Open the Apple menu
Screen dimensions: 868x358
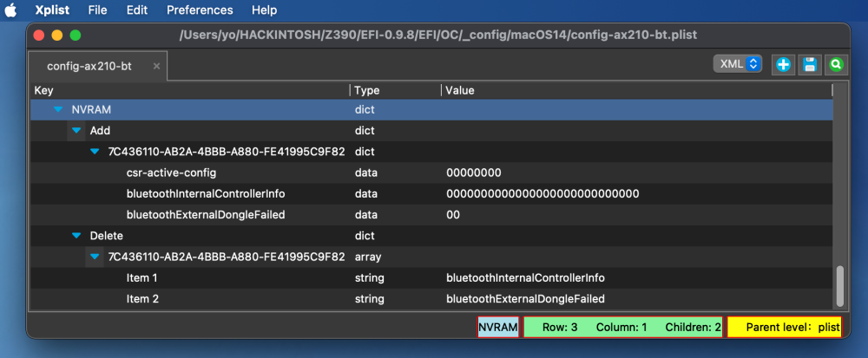click(10, 10)
